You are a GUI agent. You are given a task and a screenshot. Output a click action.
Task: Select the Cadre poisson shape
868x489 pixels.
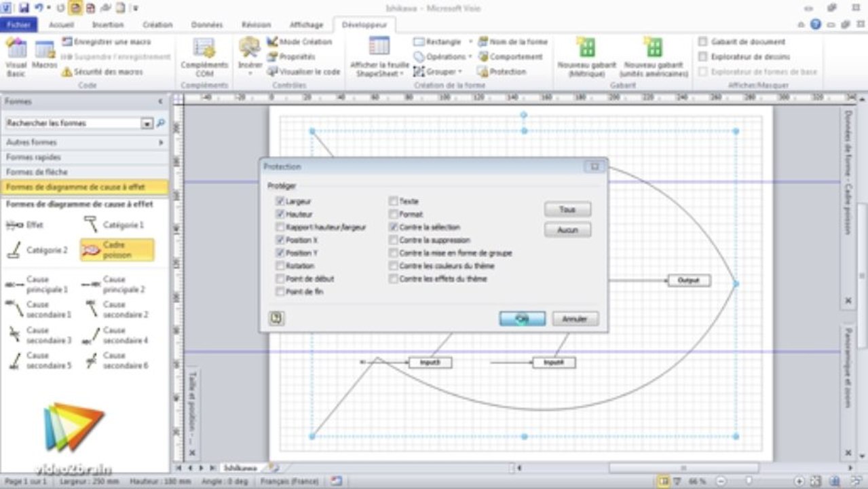tap(117, 250)
